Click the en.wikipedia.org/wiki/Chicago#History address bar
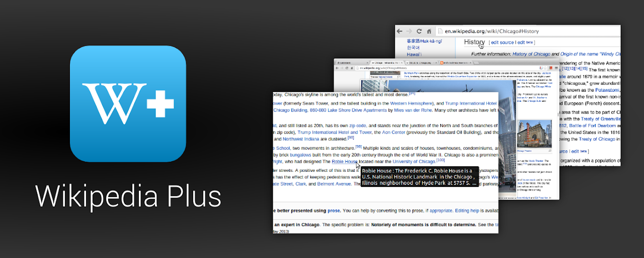This screenshot has height=258, width=644. coord(528,31)
